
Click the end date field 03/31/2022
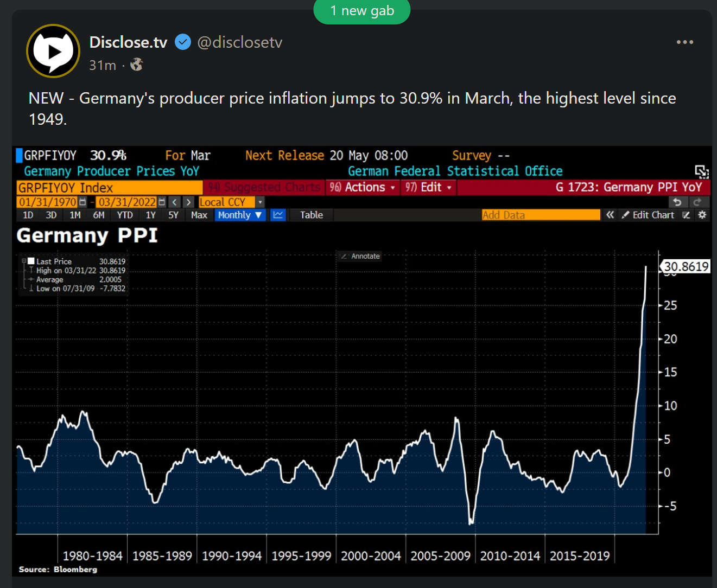click(x=127, y=202)
